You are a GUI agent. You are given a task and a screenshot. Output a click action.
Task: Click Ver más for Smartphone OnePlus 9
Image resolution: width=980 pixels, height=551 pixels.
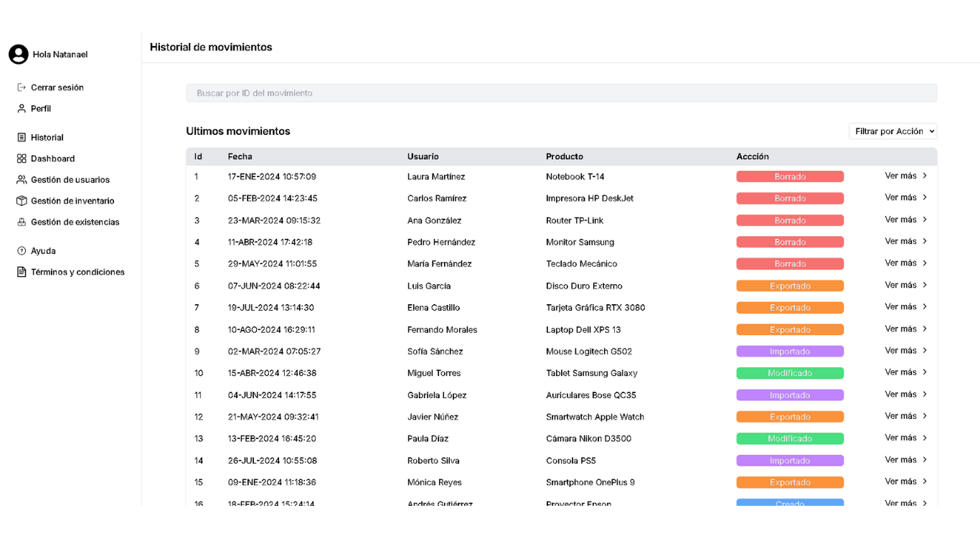pos(901,481)
